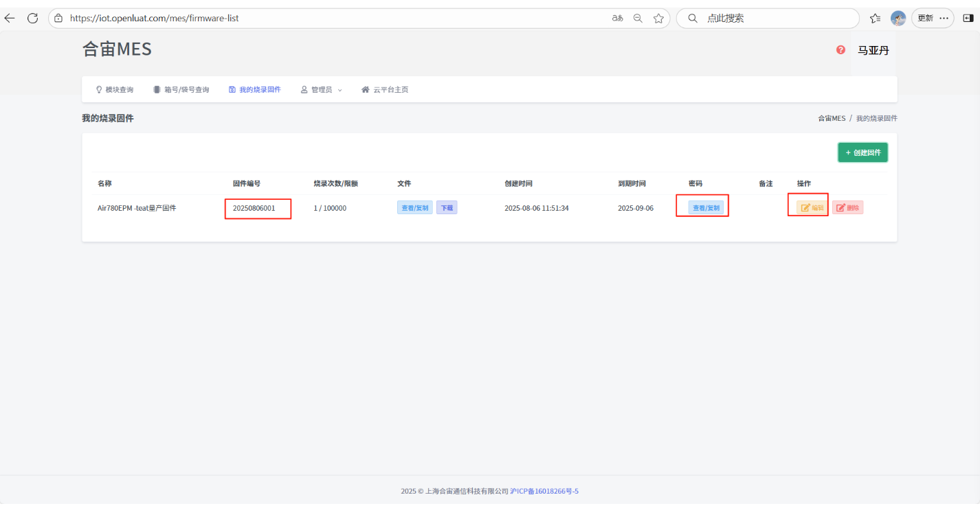Click the 创建固件 button
The width and height of the screenshot is (980, 506).
[862, 152]
